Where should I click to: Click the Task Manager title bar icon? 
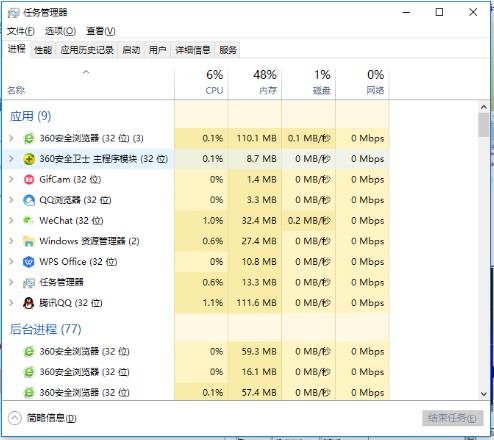pos(14,13)
